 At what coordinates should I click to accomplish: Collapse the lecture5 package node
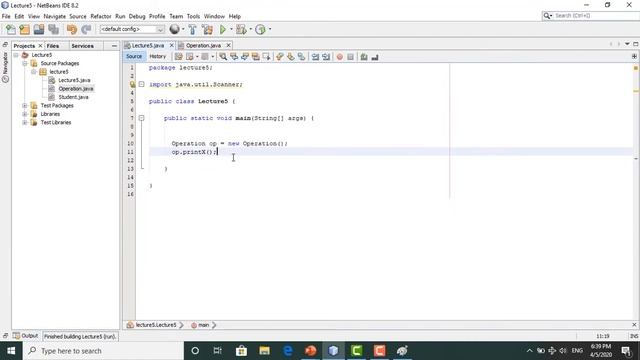34,72
